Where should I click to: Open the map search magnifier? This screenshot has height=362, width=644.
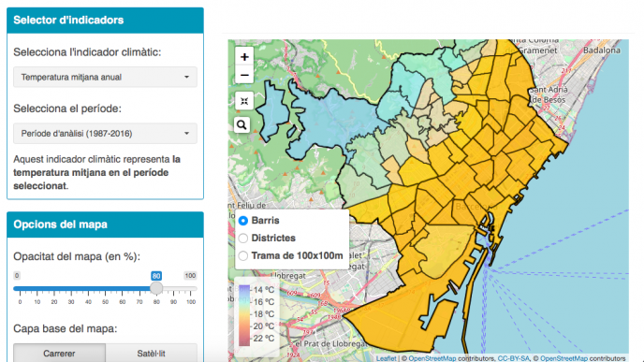(x=241, y=124)
